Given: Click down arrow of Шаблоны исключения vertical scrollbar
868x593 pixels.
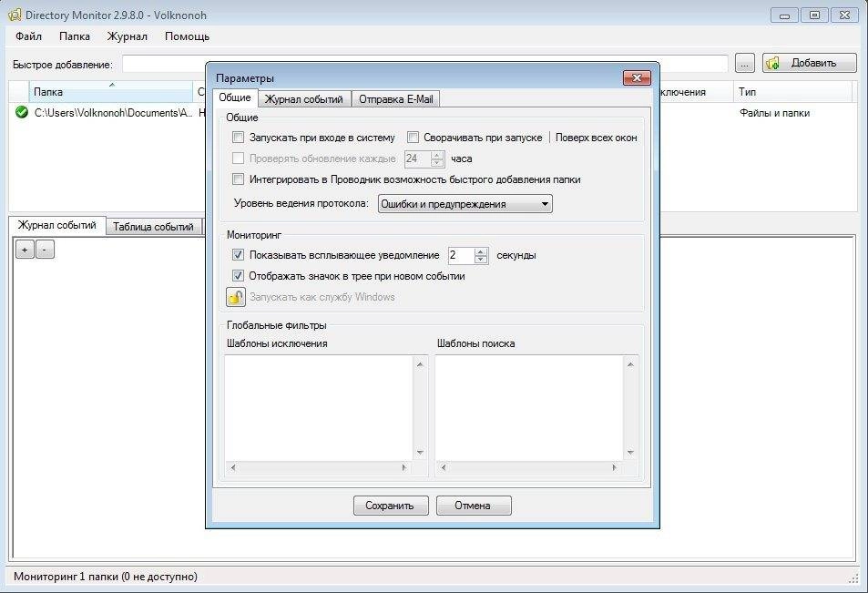Looking at the screenshot, I should [420, 453].
